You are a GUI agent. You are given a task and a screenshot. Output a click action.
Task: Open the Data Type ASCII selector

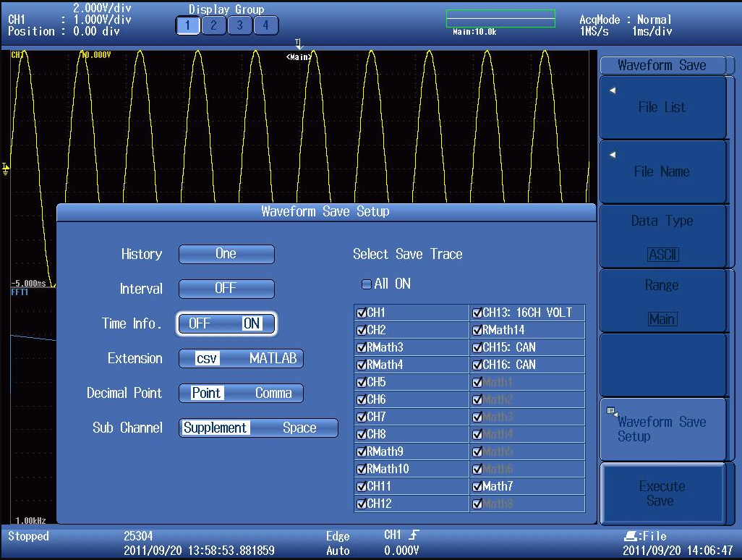click(662, 237)
